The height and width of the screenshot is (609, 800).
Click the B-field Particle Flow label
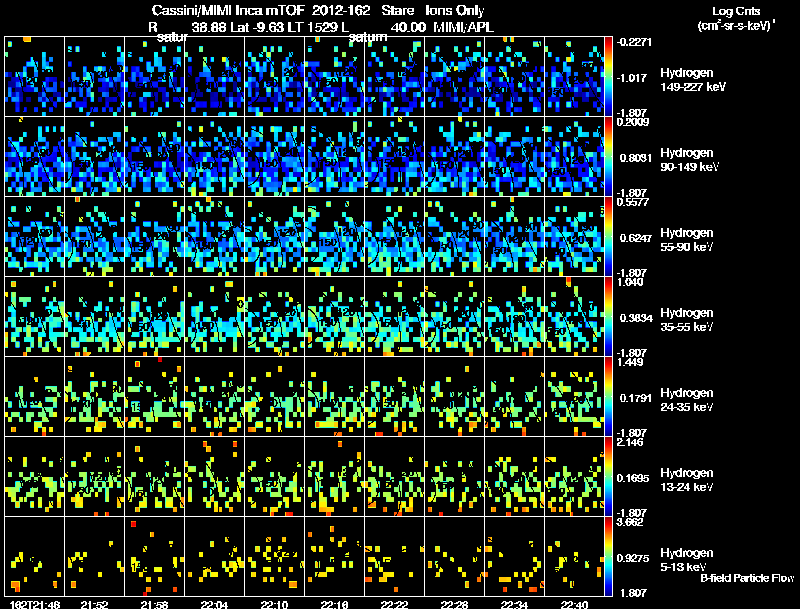pos(747,578)
